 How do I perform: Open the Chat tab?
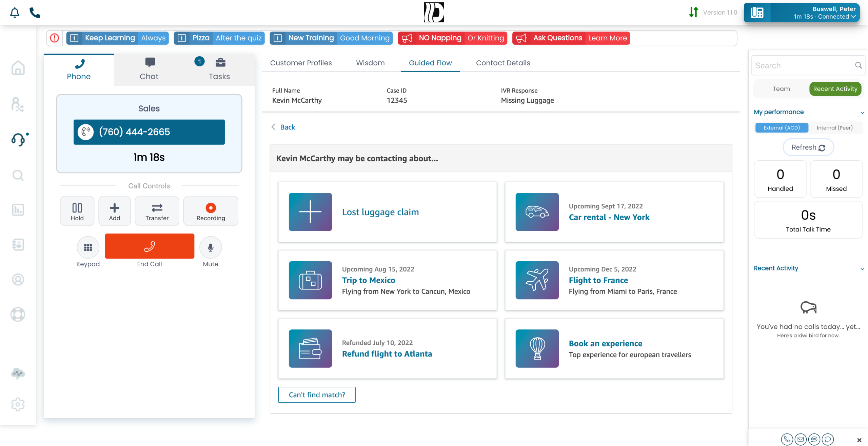point(149,69)
